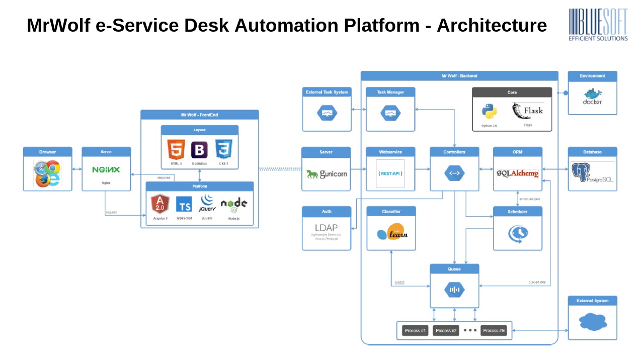Click the slide title text

(287, 25)
